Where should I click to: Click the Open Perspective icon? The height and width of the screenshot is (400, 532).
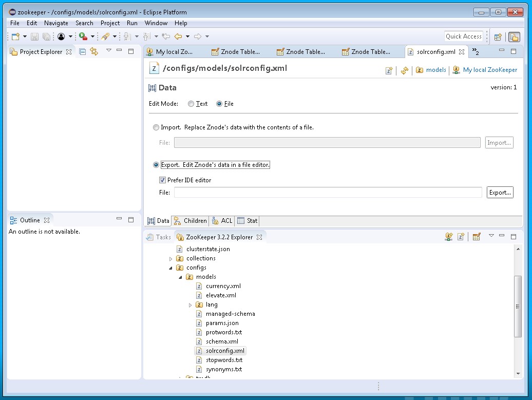tap(498, 36)
